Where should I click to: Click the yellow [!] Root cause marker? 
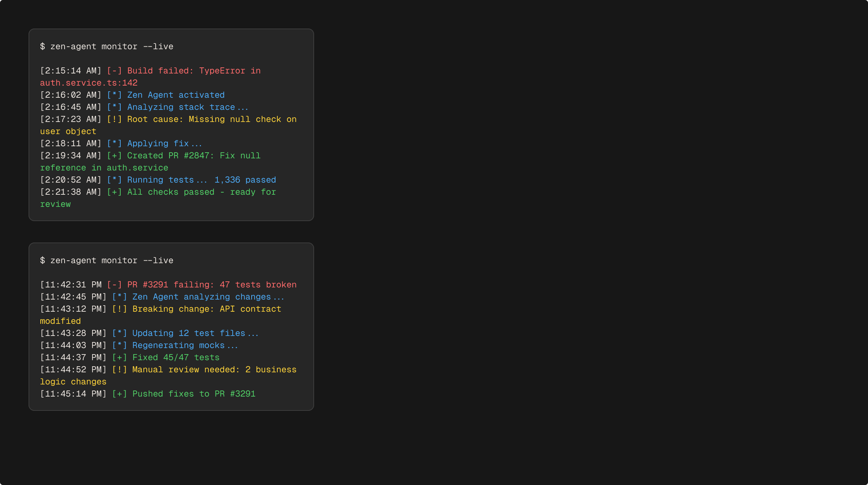coord(114,119)
